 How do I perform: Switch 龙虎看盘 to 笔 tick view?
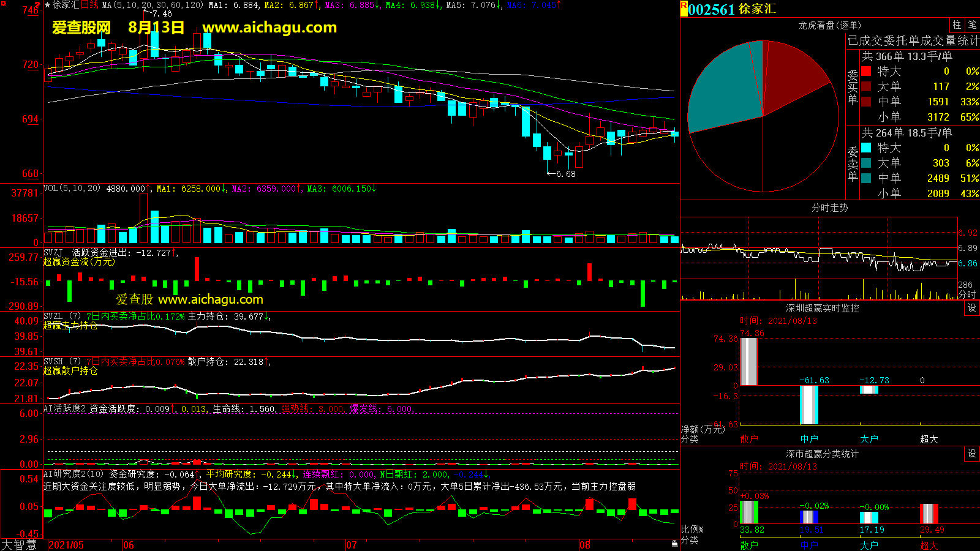[972, 25]
